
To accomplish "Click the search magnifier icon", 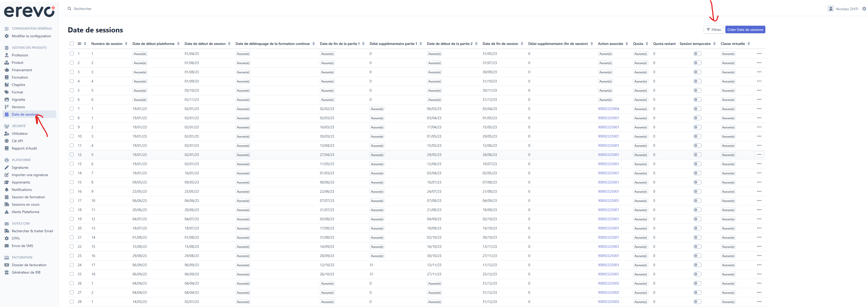I will point(70,9).
